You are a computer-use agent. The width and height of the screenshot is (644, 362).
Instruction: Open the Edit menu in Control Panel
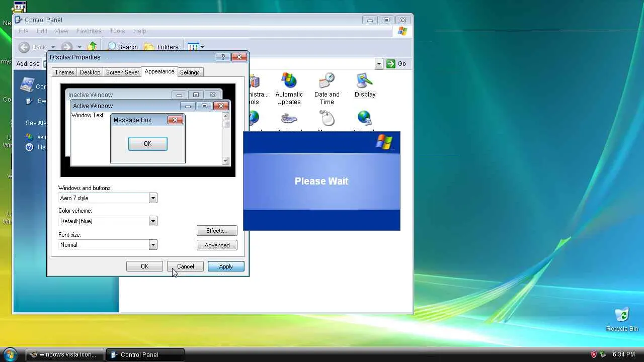(x=42, y=31)
